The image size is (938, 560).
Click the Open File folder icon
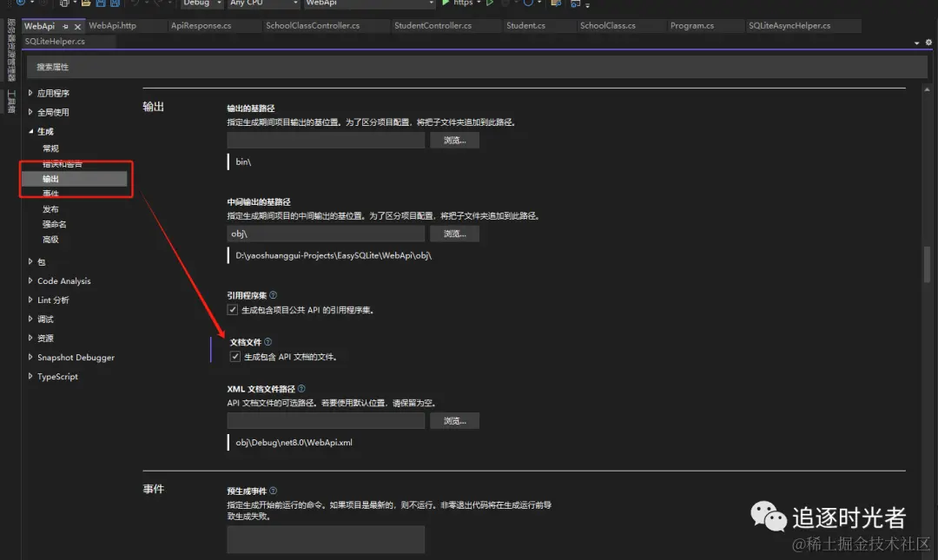coord(86,3)
